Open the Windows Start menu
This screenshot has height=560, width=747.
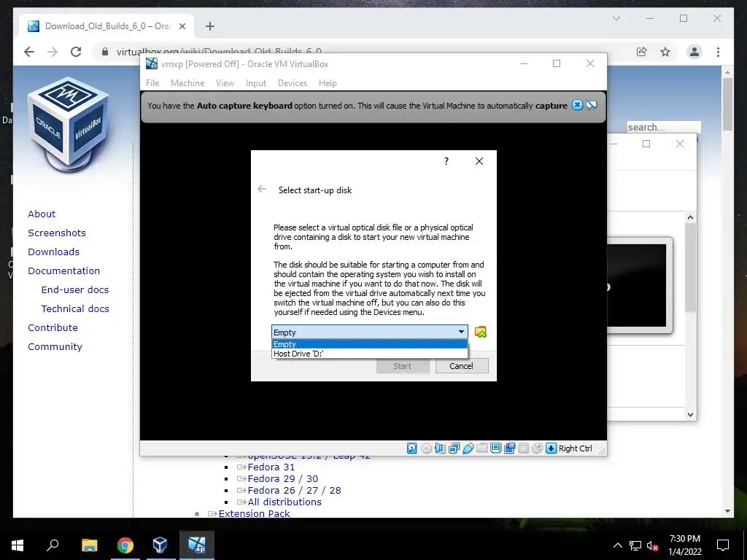[x=18, y=545]
